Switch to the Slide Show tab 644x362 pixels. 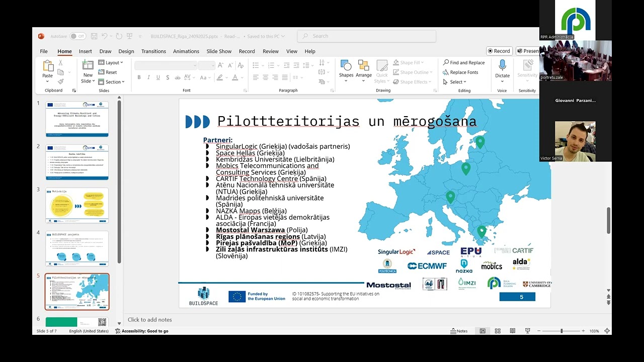pyautogui.click(x=219, y=51)
